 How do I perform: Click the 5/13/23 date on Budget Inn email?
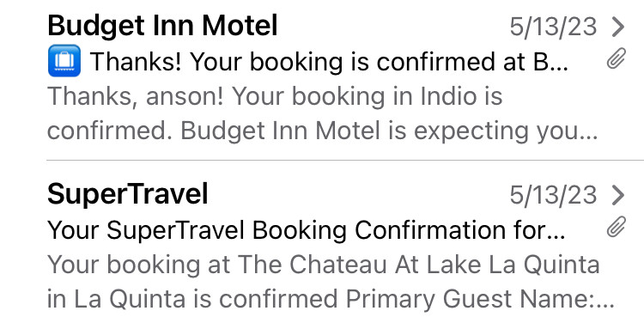553,27
